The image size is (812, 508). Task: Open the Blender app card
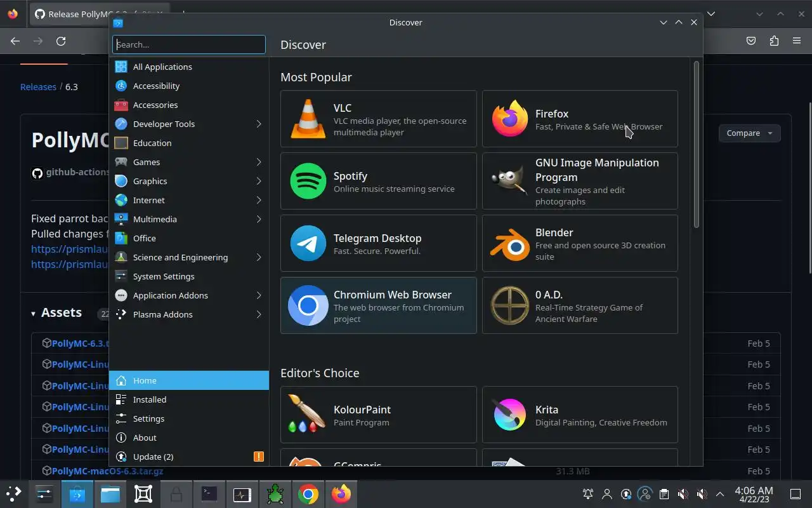point(580,243)
